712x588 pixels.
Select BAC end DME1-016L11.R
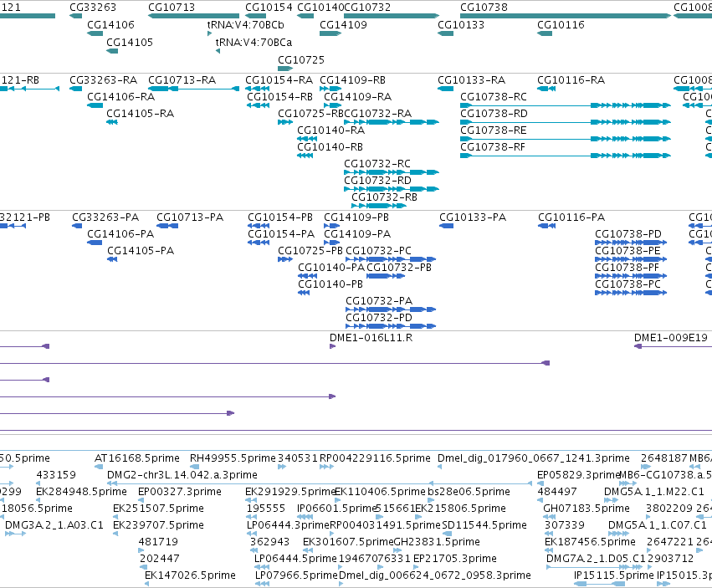pos(371,337)
